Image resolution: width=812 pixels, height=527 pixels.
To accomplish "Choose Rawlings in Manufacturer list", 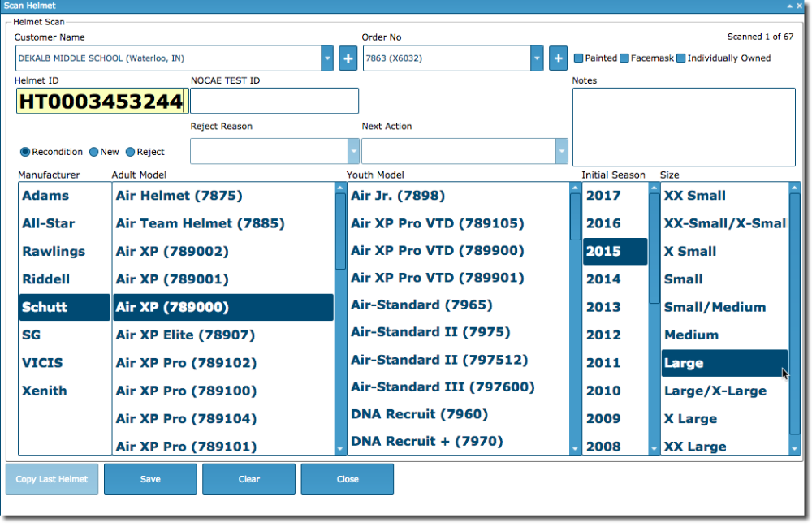I will coord(64,252).
